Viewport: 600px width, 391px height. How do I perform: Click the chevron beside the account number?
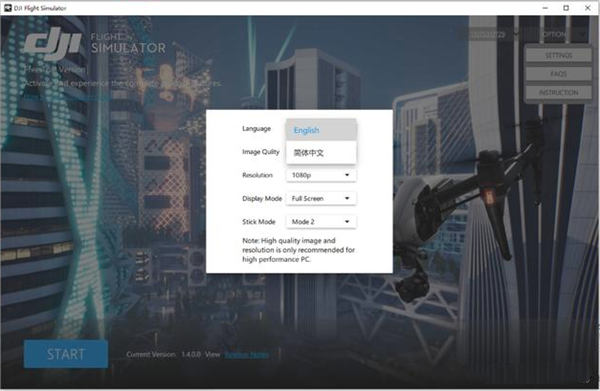516,34
